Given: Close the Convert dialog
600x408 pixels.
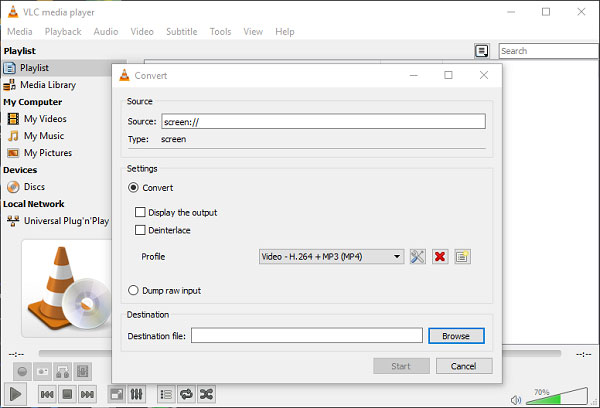Looking at the screenshot, I should click(484, 75).
